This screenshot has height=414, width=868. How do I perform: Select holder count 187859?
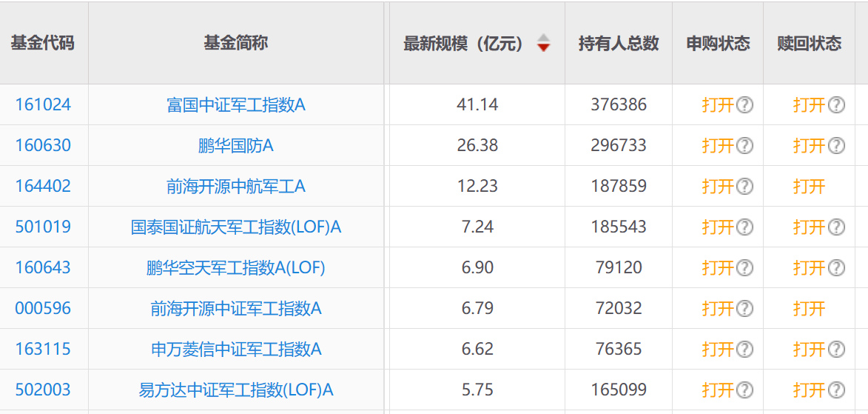[x=619, y=186]
